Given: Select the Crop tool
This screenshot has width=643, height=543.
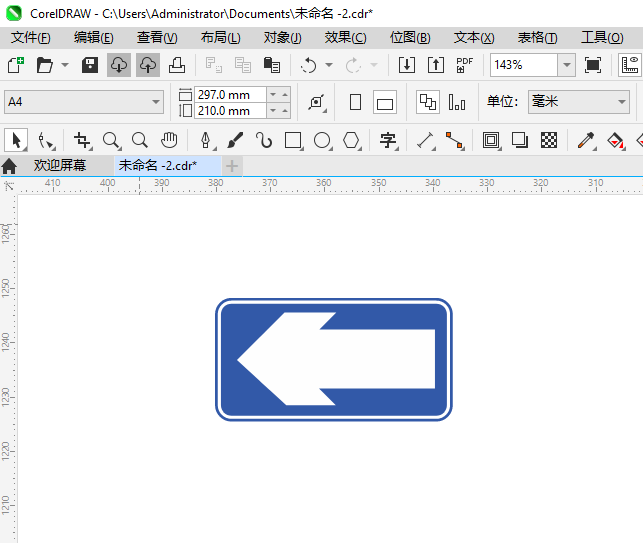Looking at the screenshot, I should [82, 141].
